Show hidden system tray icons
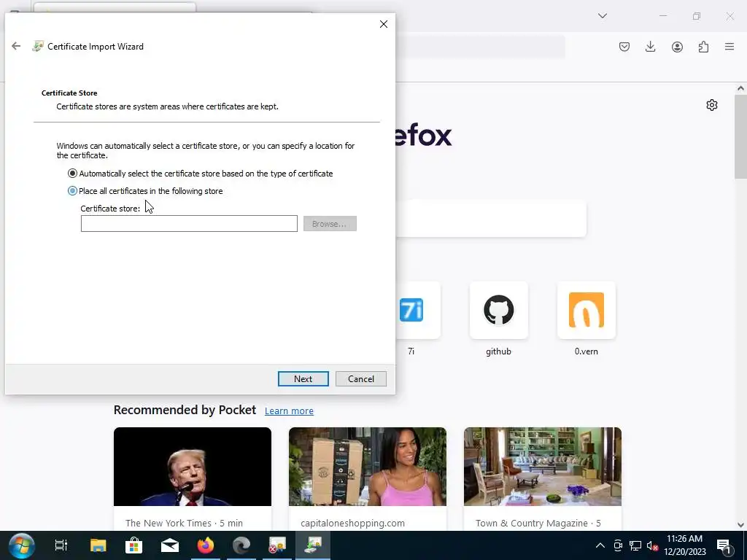747x560 pixels. point(600,545)
